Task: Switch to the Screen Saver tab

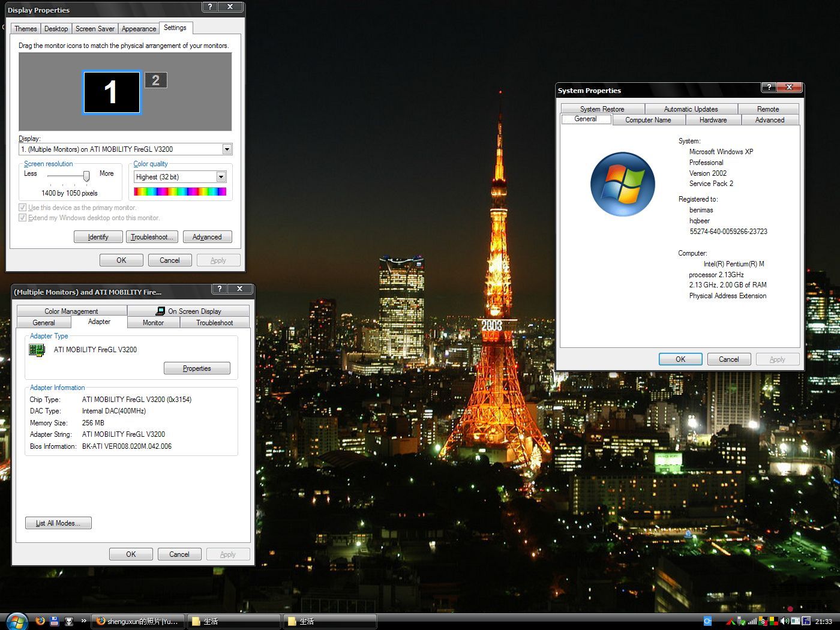Action: pyautogui.click(x=95, y=29)
